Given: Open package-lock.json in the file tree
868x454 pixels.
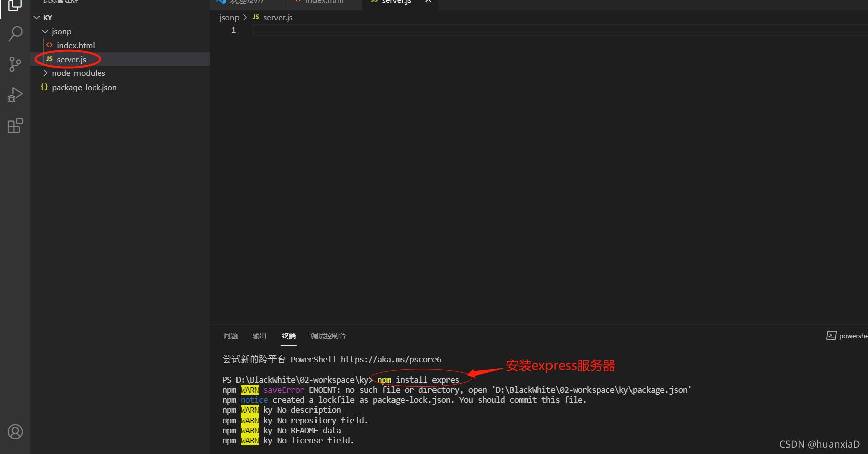Looking at the screenshot, I should [84, 87].
